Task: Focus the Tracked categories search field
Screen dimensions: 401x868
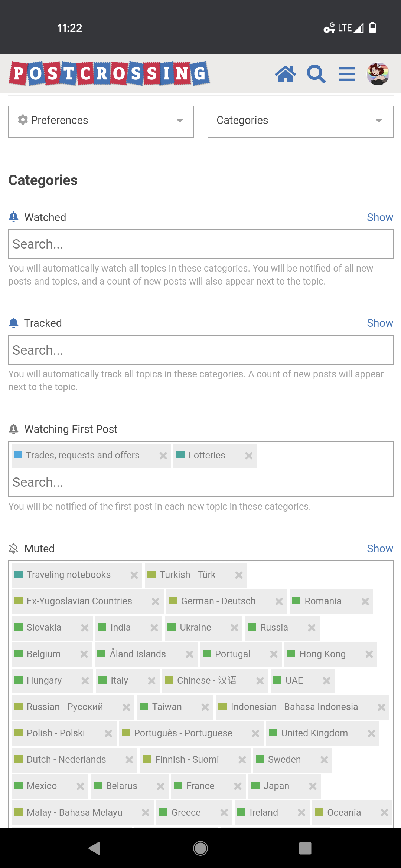Action: click(x=201, y=350)
